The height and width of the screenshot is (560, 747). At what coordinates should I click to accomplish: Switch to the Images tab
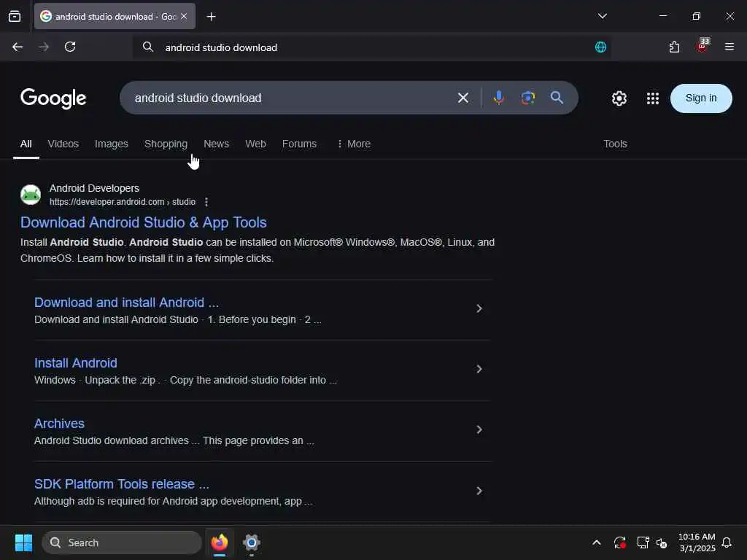(x=112, y=144)
